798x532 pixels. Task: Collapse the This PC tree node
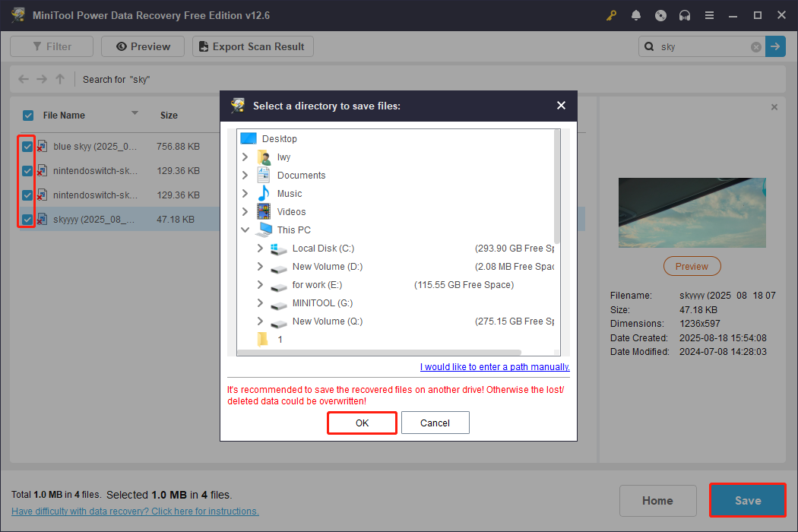click(245, 230)
